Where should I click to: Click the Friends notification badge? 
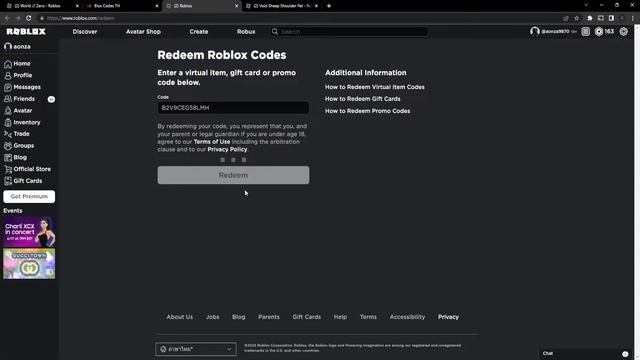click(x=51, y=99)
